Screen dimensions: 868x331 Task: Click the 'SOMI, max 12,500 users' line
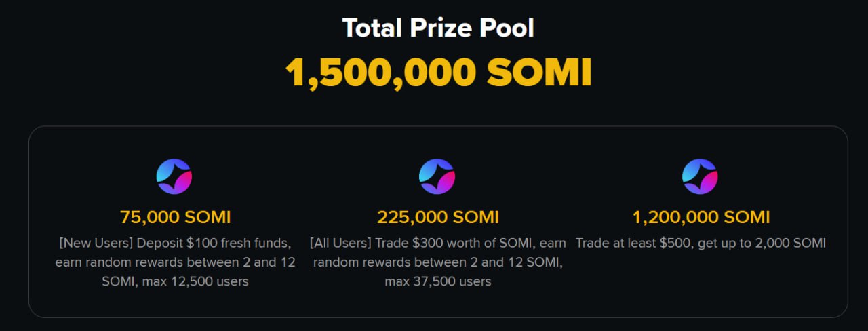(x=175, y=281)
